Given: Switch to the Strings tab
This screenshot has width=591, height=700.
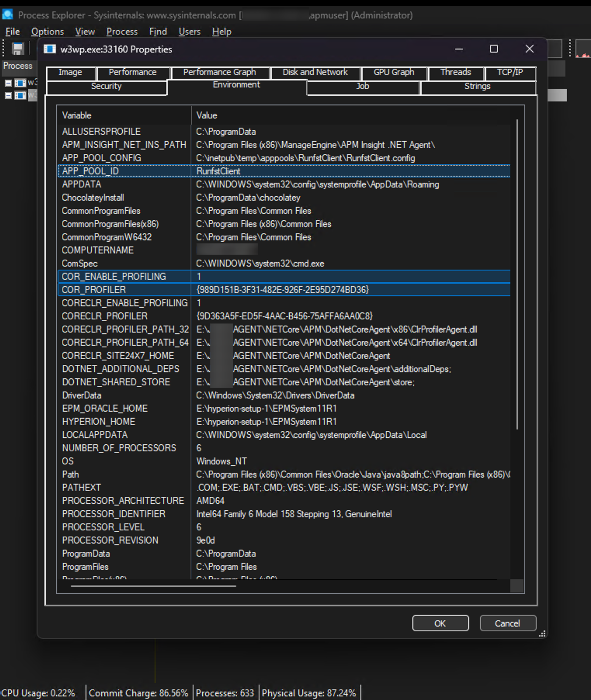Looking at the screenshot, I should (x=477, y=87).
